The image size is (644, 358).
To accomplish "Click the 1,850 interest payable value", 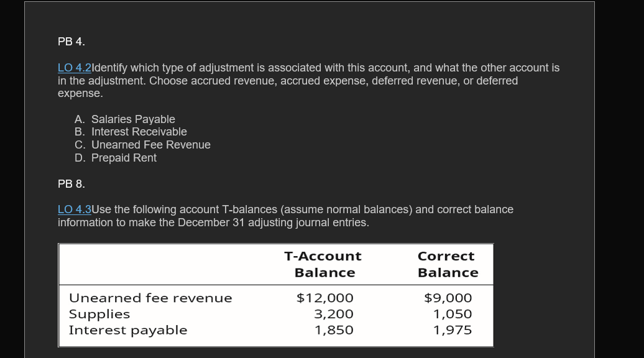I will [x=334, y=330].
